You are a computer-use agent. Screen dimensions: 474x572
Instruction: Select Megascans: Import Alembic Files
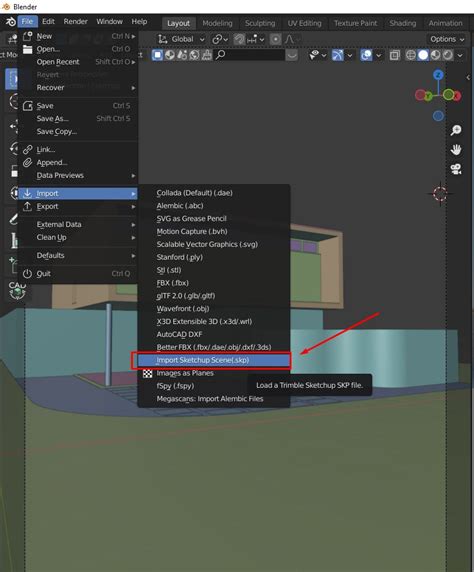coord(214,399)
